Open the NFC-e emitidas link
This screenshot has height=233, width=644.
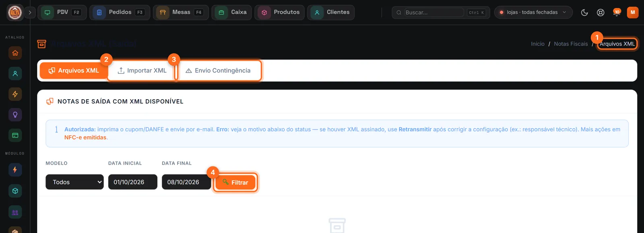[x=85, y=137]
